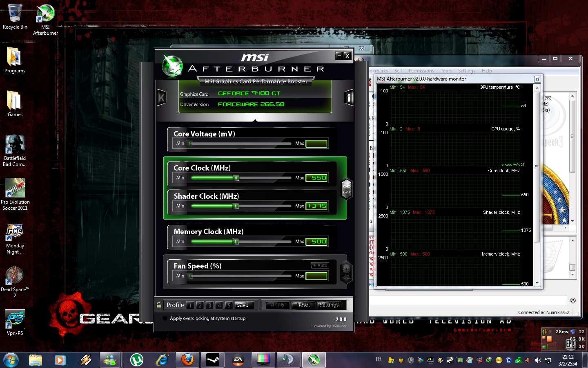
Task: Select the Programs folder on desktop
Action: 15,60
